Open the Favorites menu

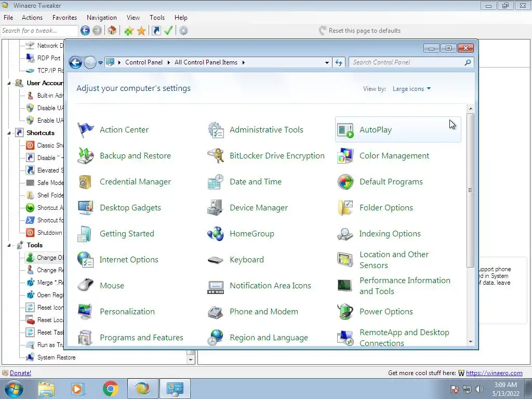click(x=64, y=18)
